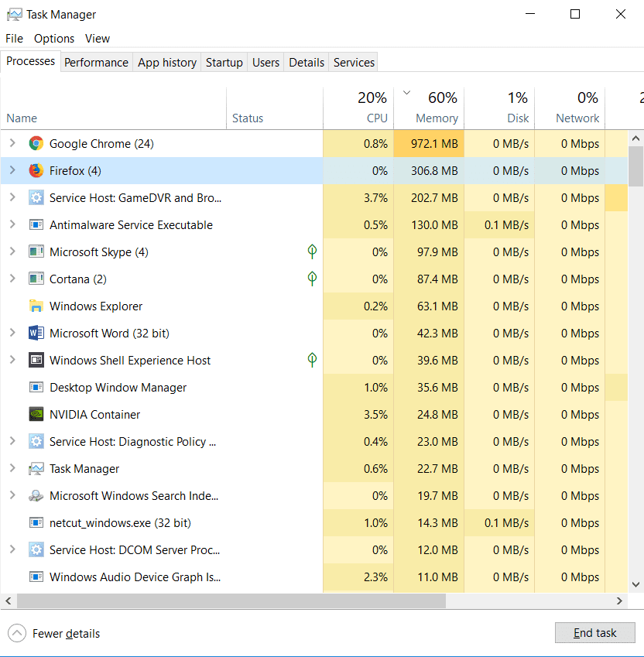
Task: Click the Firefox icon next to its process
Action: (x=36, y=170)
